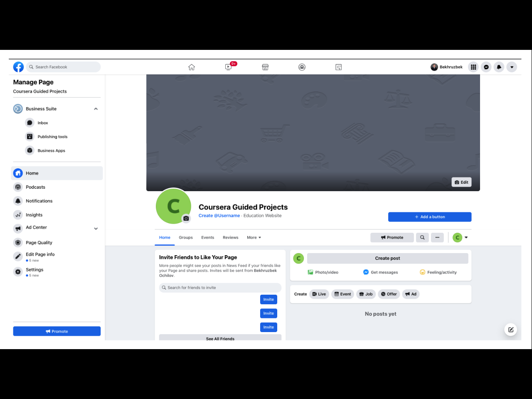Viewport: 532px width, 399px height.
Task: Click the camera icon on profile picture
Action: coord(186,218)
